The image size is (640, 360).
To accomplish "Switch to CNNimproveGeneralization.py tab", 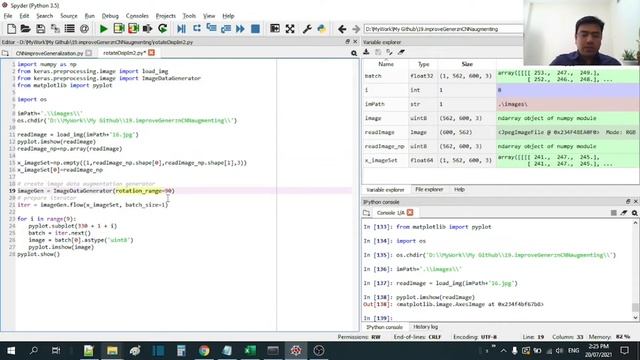I will pos(49,53).
